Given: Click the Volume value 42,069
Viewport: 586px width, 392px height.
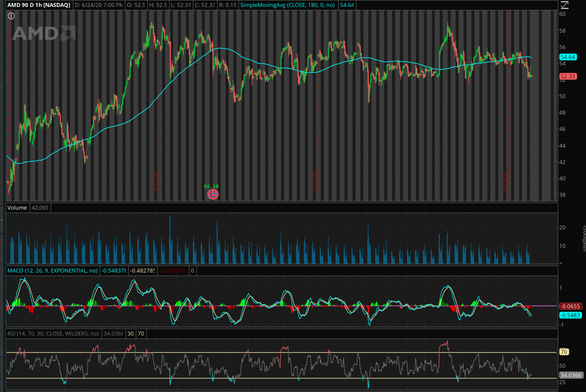Looking at the screenshot, I should [x=40, y=208].
